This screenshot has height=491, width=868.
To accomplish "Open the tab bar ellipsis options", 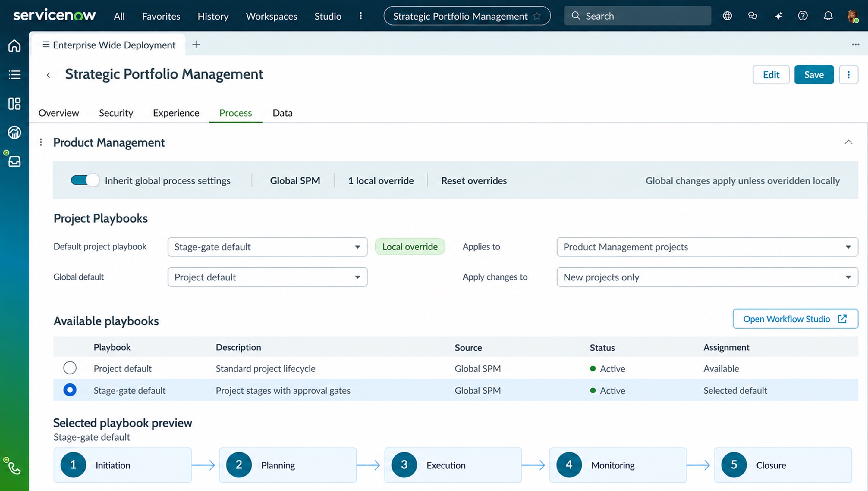I will coord(856,45).
